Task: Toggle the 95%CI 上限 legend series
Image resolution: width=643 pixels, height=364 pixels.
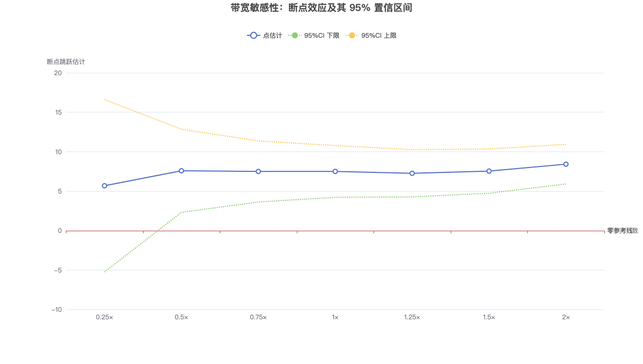Action: (x=371, y=35)
